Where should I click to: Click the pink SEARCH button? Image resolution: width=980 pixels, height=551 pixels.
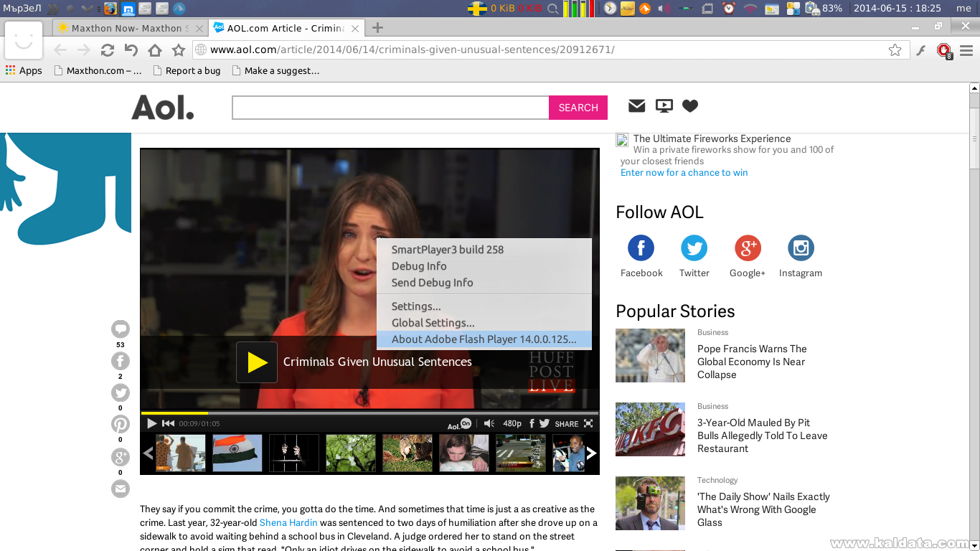coord(578,108)
